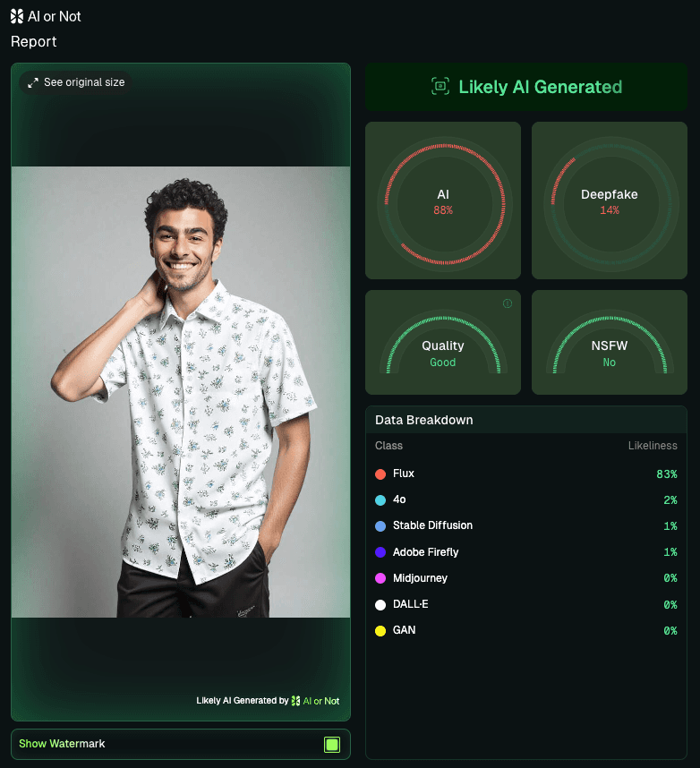The image size is (700, 768).
Task: Click the AI or Not logo icon
Action: coord(17,16)
